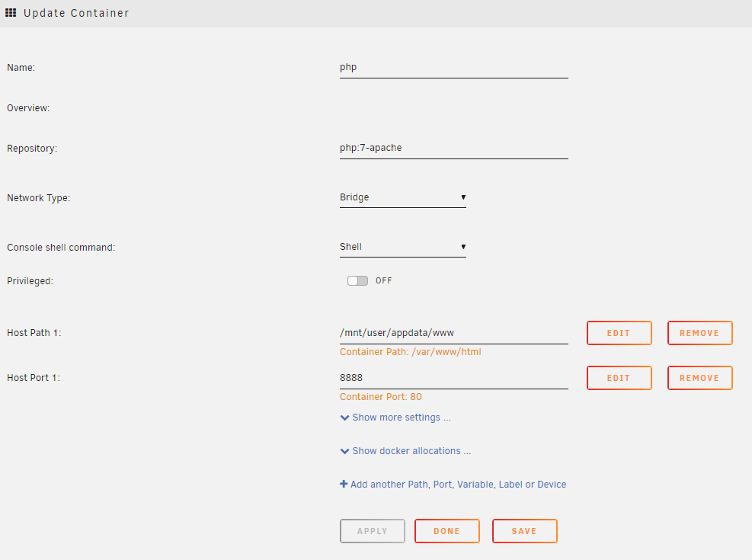Click the 'Repository:' label
This screenshot has width=752, height=560.
click(x=32, y=149)
